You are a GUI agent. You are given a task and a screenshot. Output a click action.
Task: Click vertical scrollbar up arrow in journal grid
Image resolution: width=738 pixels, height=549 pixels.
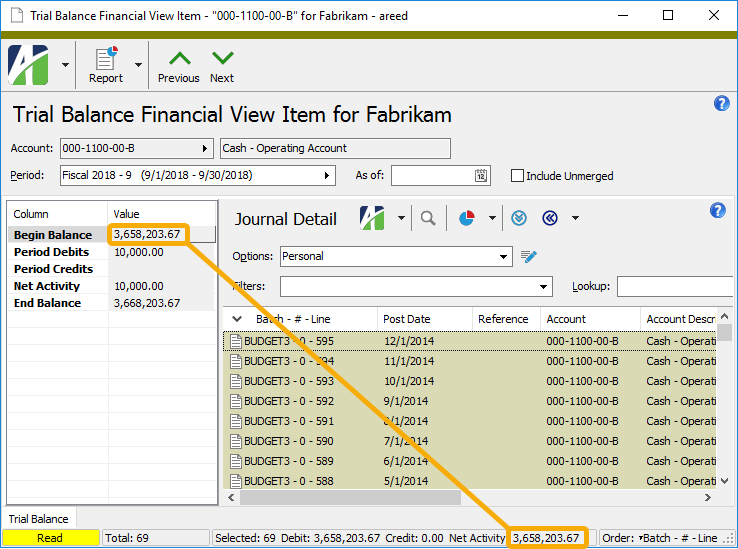click(x=725, y=316)
